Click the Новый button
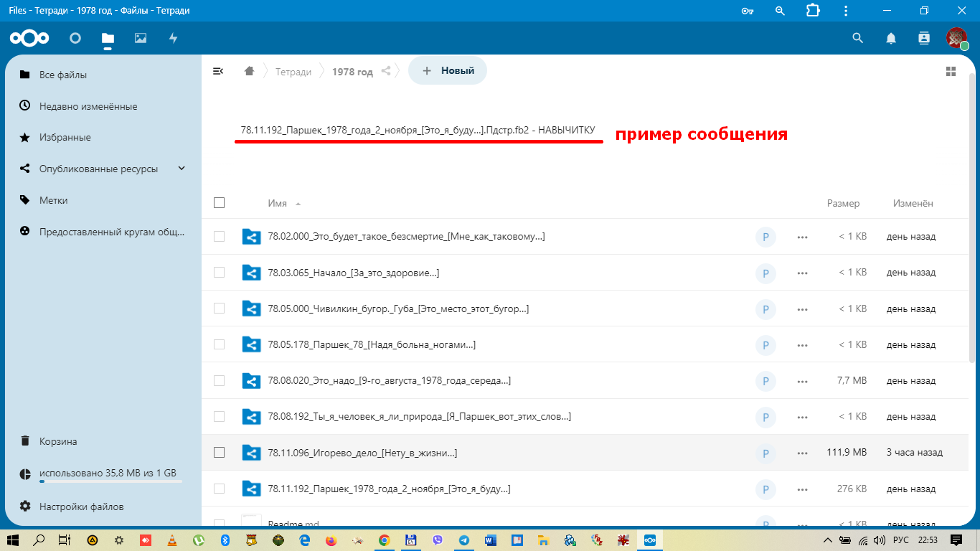 tap(448, 71)
